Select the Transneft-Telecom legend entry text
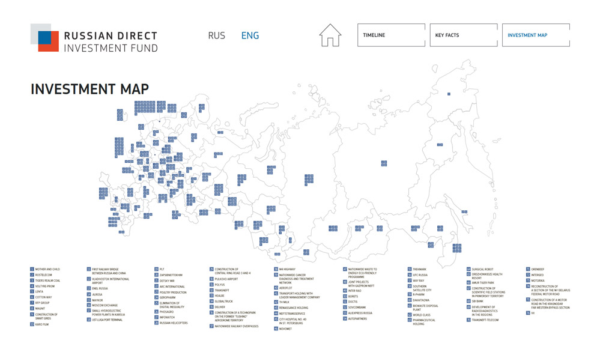The image size is (606, 364). [x=485, y=320]
